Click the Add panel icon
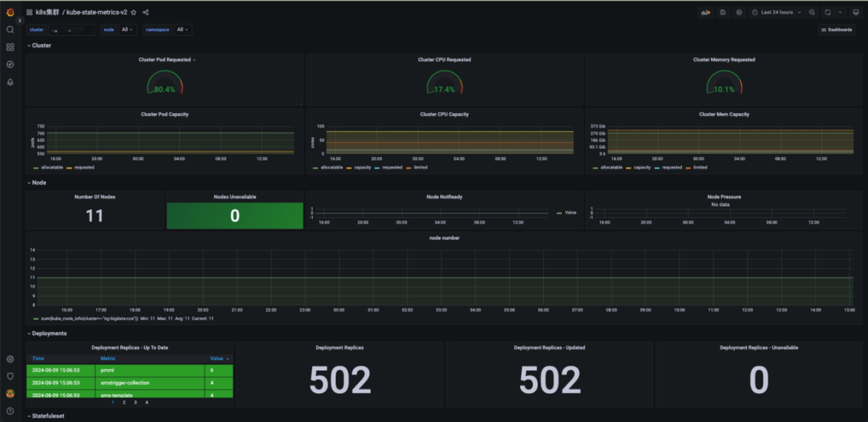The height and width of the screenshot is (422, 868). 706,13
